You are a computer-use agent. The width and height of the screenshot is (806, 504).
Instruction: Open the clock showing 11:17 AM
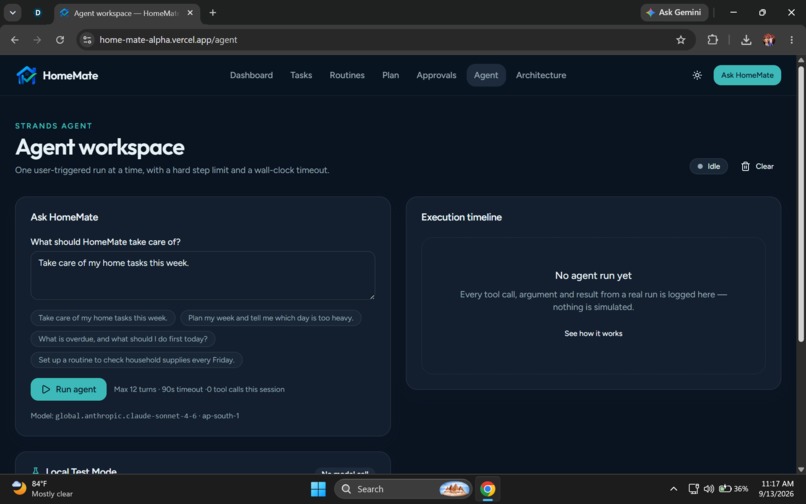[x=777, y=489]
